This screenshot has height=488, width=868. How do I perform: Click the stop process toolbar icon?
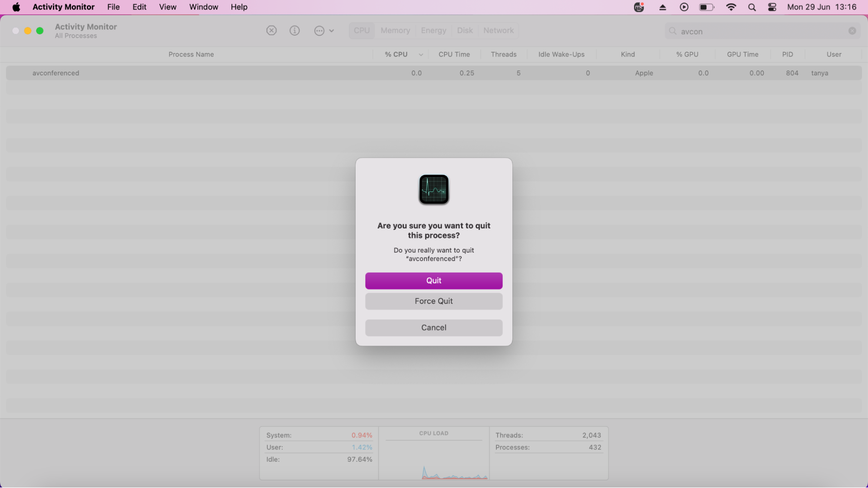point(271,30)
